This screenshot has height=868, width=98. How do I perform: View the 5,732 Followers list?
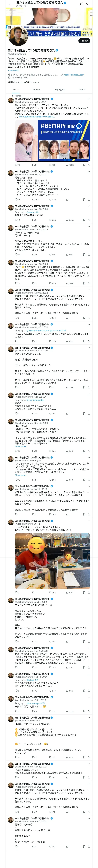click(31, 82)
